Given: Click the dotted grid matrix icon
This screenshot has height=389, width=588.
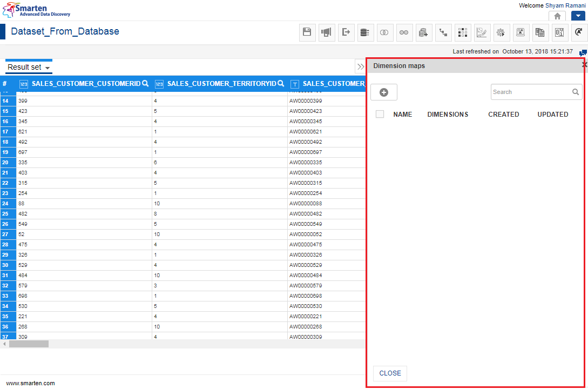Looking at the screenshot, I should click(463, 32).
